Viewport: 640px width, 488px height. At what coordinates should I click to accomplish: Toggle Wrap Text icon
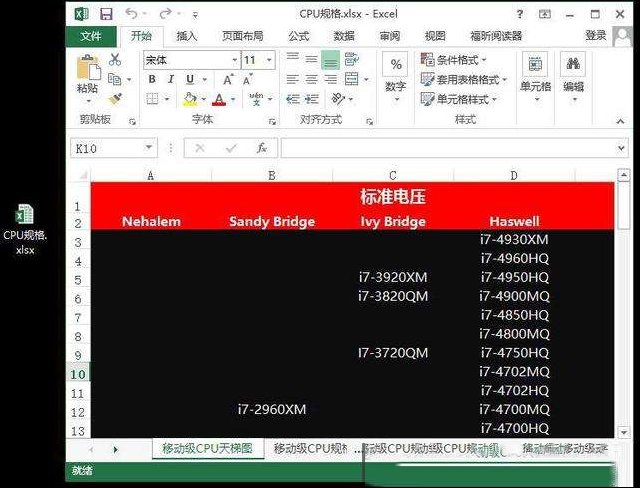pyautogui.click(x=351, y=59)
